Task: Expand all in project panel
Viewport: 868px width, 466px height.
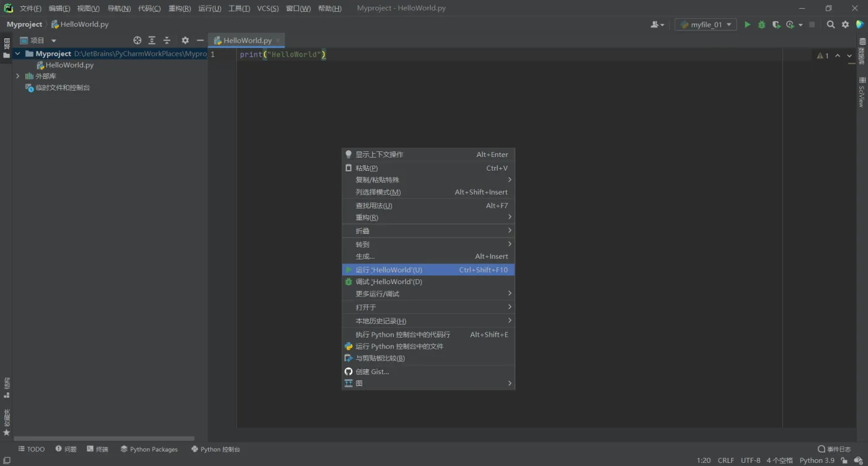Action: 152,40
